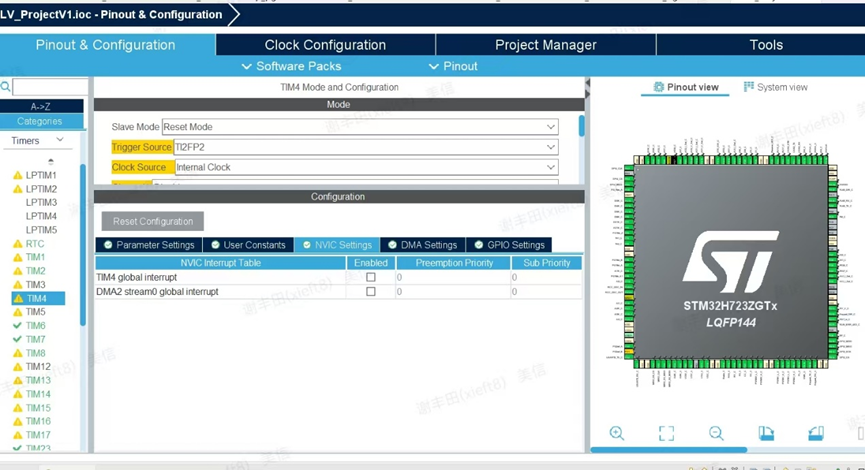
Task: Open User Constants tab
Action: click(248, 245)
